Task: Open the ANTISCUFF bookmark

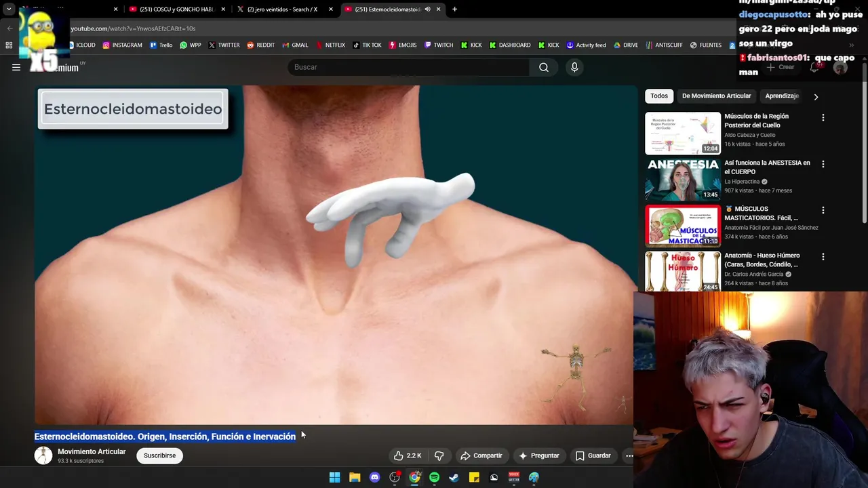Action: [x=663, y=45]
